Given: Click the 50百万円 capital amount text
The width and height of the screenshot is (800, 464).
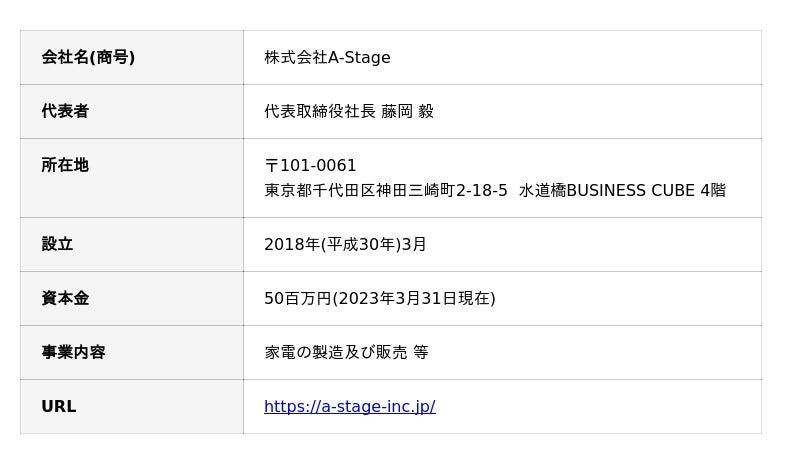Looking at the screenshot, I should tap(298, 298).
